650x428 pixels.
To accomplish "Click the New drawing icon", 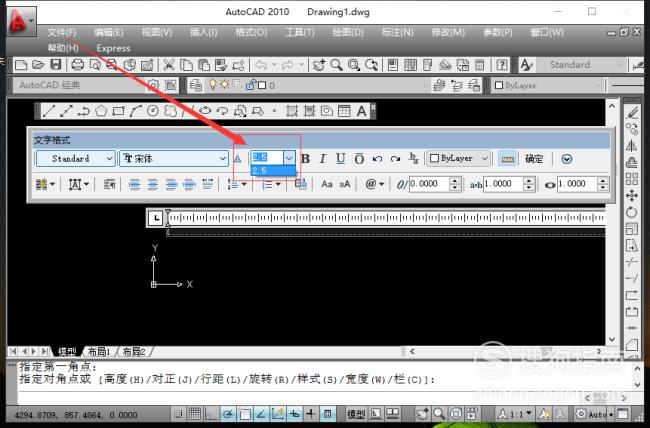I will pos(21,65).
